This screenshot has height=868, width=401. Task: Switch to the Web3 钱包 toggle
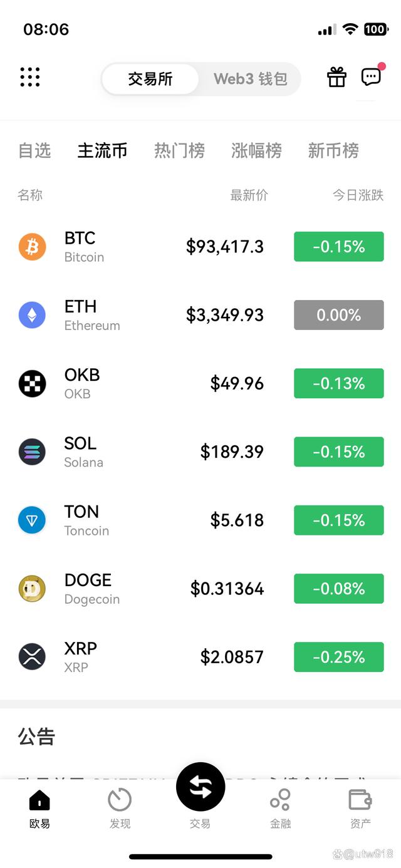(x=250, y=80)
